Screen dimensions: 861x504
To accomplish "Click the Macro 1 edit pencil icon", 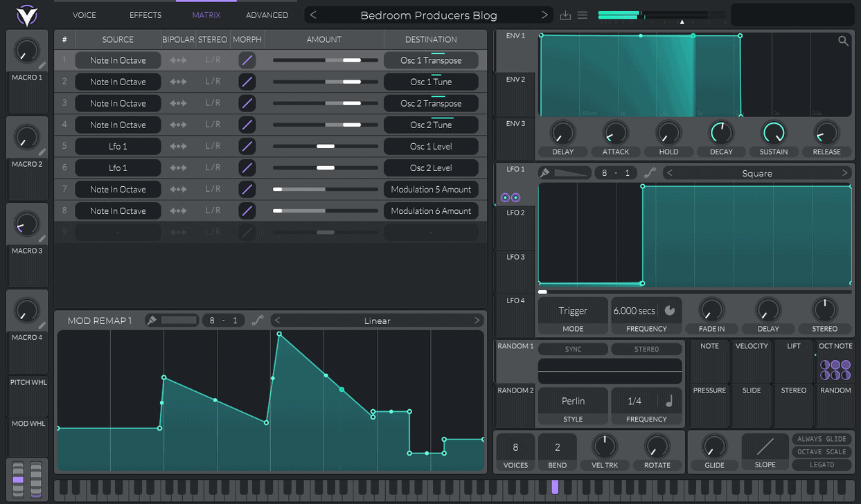I will tap(42, 66).
